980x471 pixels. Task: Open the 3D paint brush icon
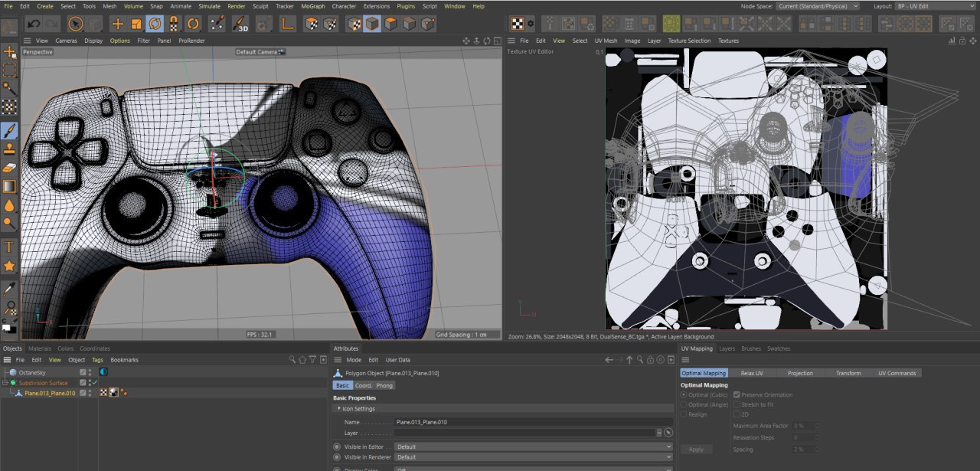coord(240,25)
